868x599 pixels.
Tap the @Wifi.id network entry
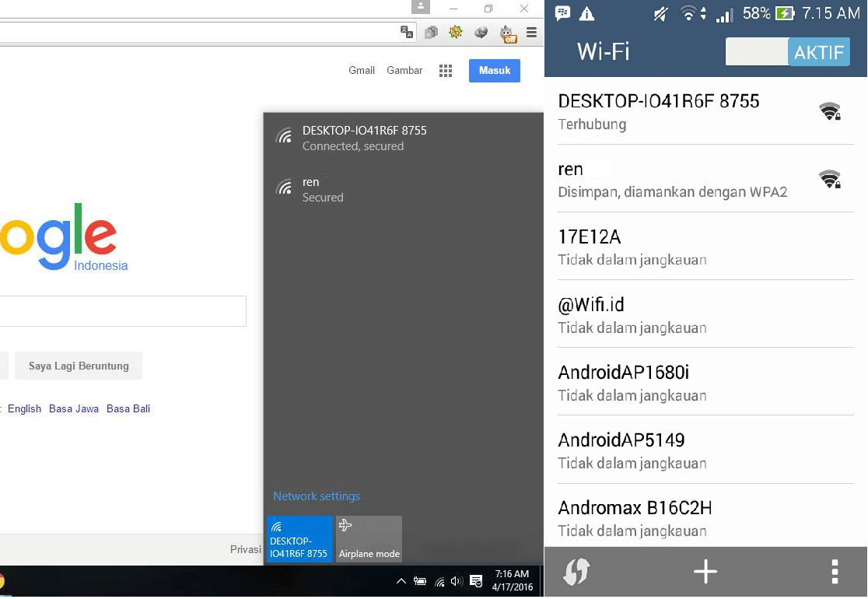point(705,314)
